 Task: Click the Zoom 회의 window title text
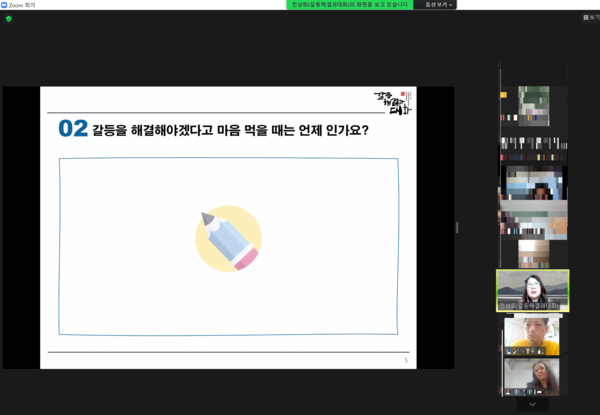[23, 5]
